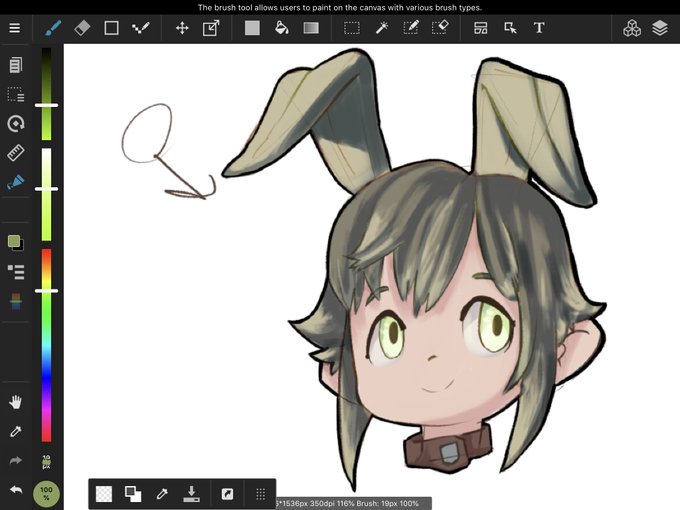The height and width of the screenshot is (510, 680).
Task: Select the Magic Wand tool
Action: [381, 28]
